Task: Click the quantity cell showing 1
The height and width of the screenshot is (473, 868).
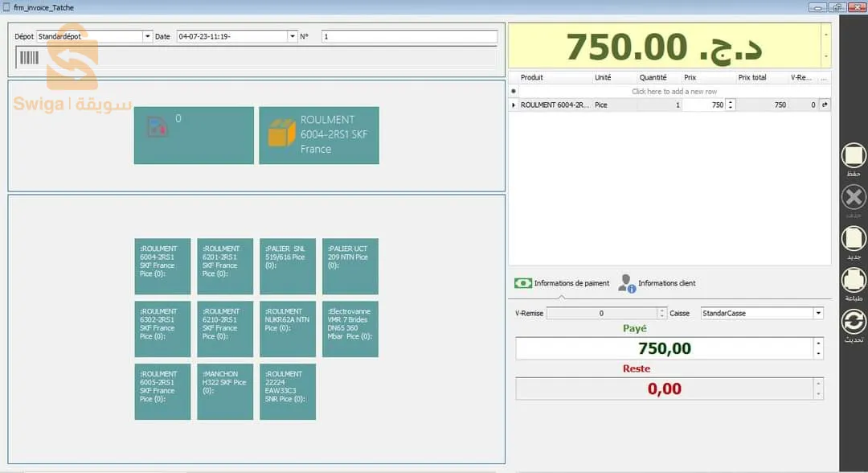Action: 659,105
